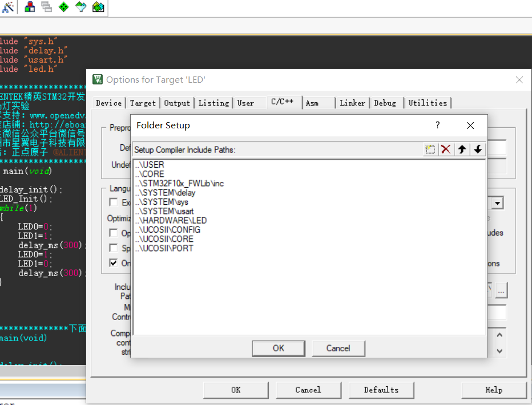Select the ..\SYSTEM\usart path

[164, 211]
